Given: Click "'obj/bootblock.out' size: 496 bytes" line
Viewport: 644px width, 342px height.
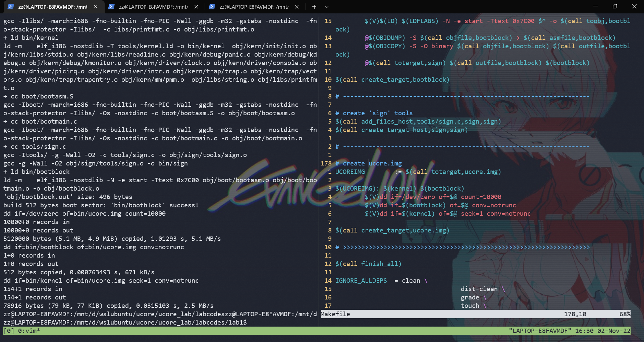Looking at the screenshot, I should coord(68,197).
